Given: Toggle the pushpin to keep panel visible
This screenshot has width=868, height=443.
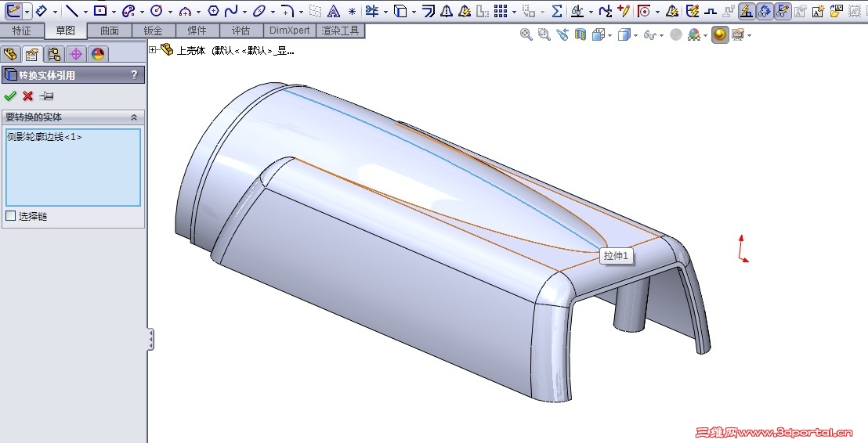Looking at the screenshot, I should pyautogui.click(x=46, y=96).
